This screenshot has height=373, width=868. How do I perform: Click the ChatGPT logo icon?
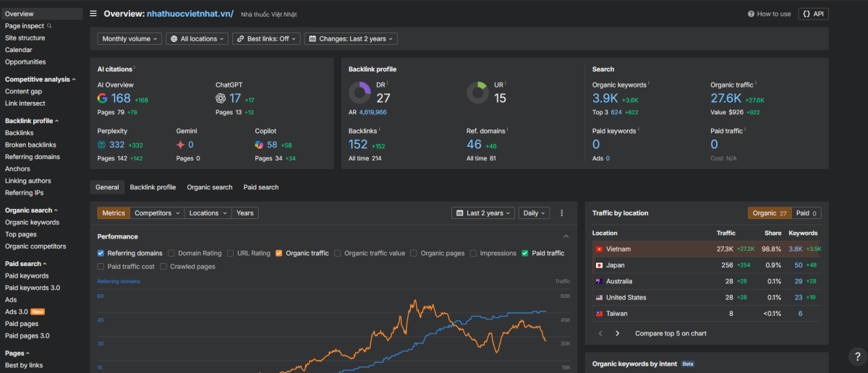[221, 98]
